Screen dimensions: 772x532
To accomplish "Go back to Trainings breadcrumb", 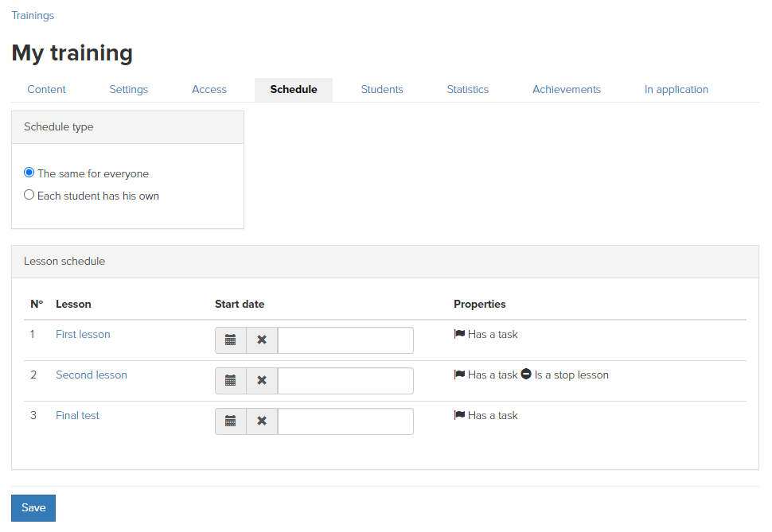I will [x=33, y=15].
